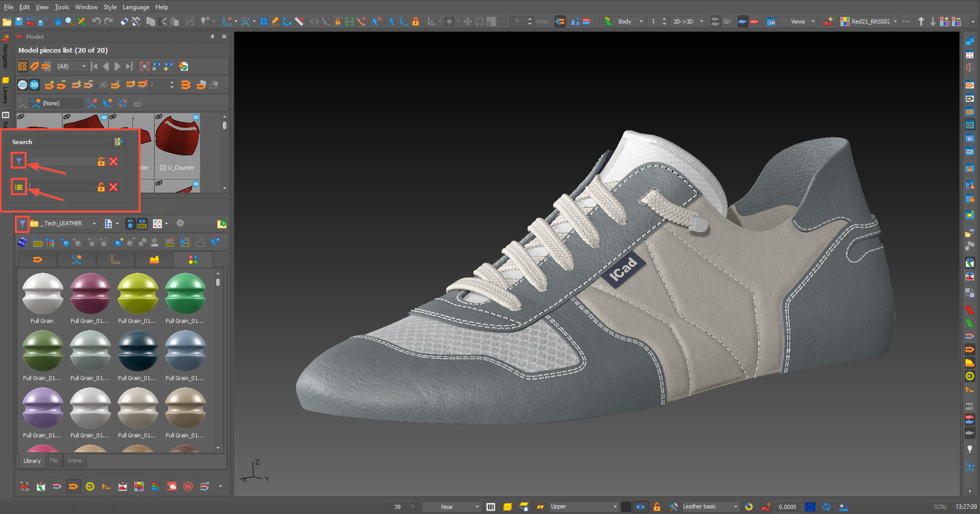Click the zoom magnifier tool
Screen dimensions: 980x514
(69, 21)
